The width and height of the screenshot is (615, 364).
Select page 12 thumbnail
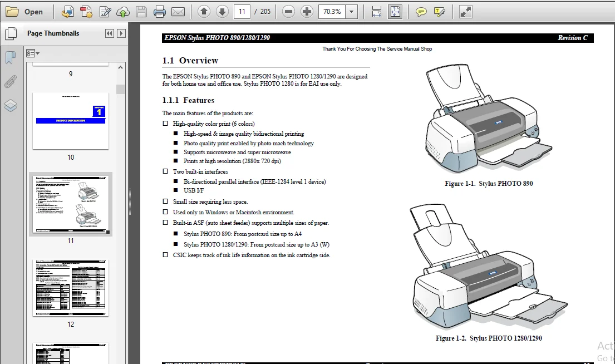71,288
